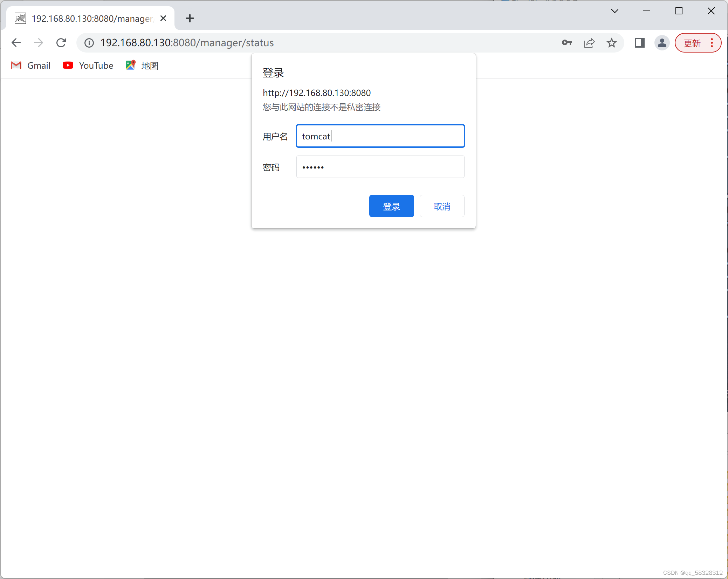Open Chrome's three-dot menu
Image resolution: width=728 pixels, height=579 pixels.
[x=712, y=43]
